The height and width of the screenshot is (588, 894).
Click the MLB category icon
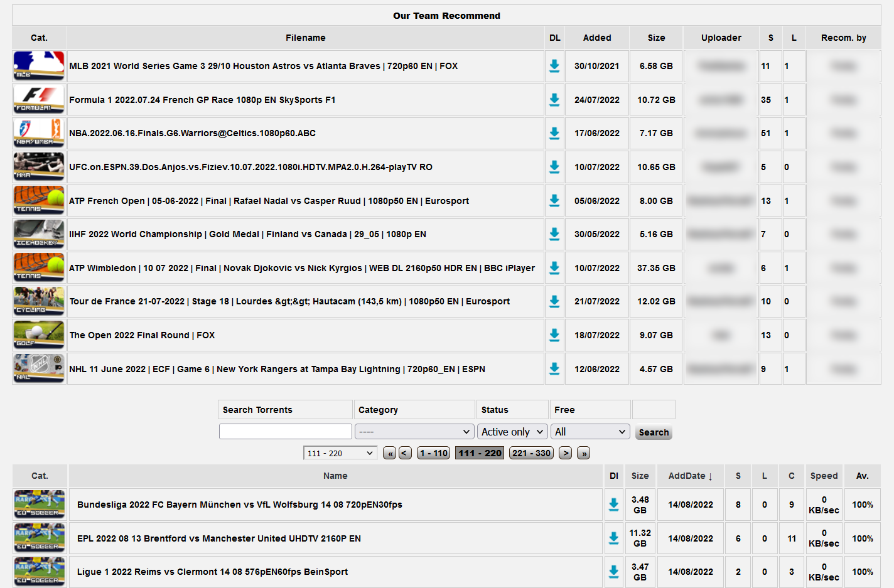[x=39, y=66]
